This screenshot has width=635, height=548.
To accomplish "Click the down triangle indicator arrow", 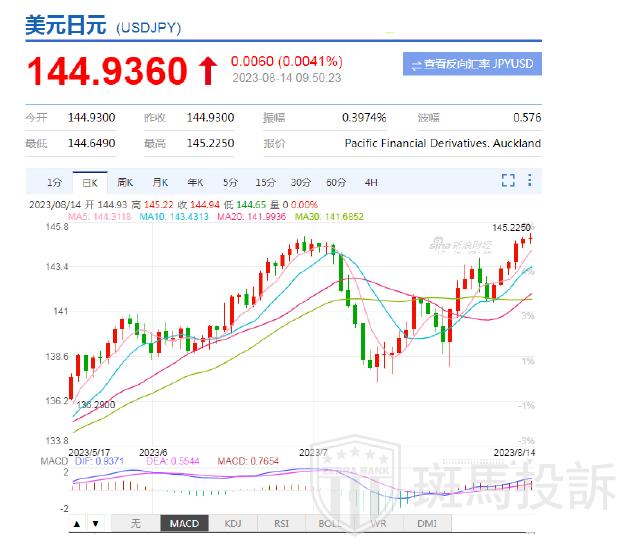I will [95, 523].
